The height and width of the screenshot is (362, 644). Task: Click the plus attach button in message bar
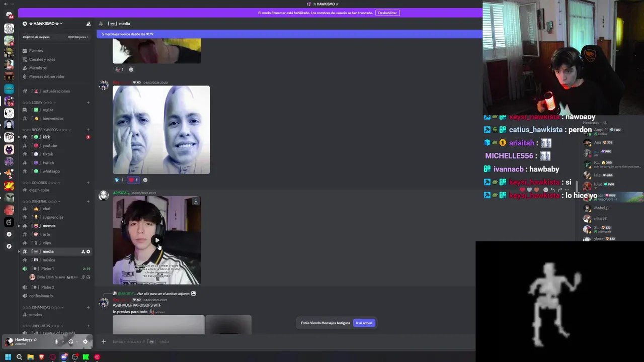[104, 341]
